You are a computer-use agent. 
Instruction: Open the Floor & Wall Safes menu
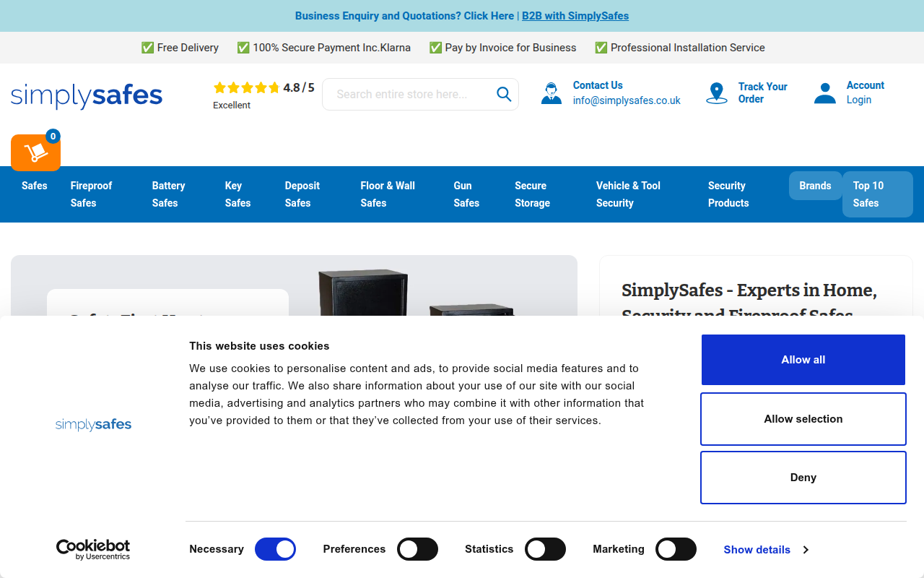pos(388,194)
